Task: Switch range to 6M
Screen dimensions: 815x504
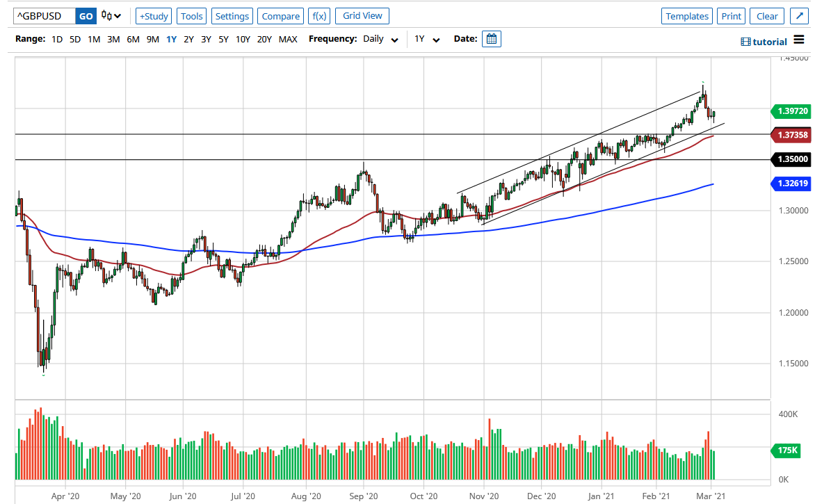Action: (133, 39)
